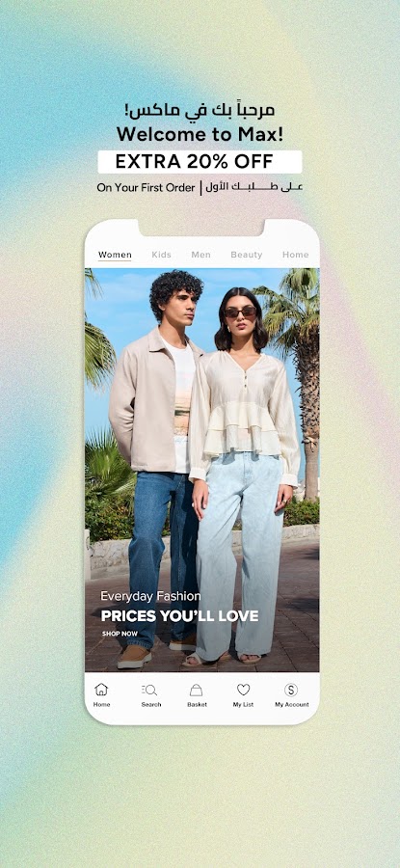The image size is (400, 868).
Task: Tap the EXTRA 20% OFF banner
Action: 200,162
